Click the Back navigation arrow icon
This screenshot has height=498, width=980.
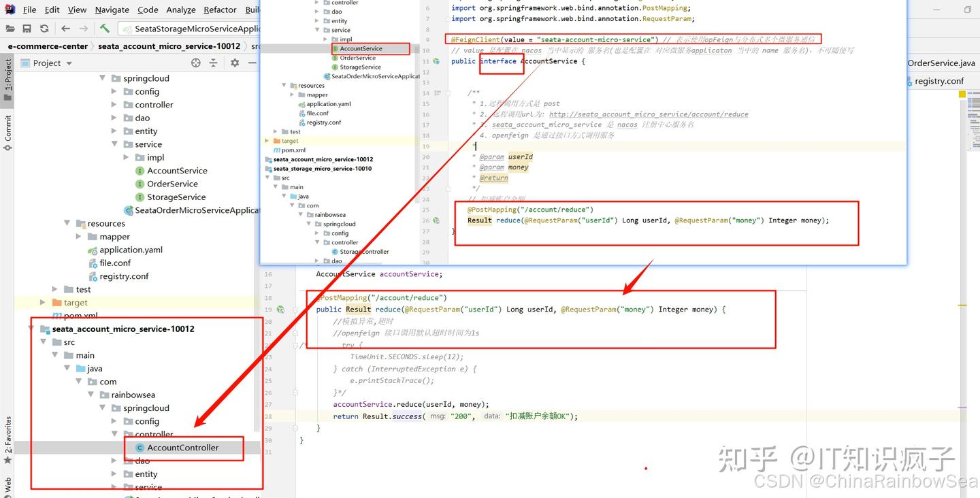pos(65,29)
